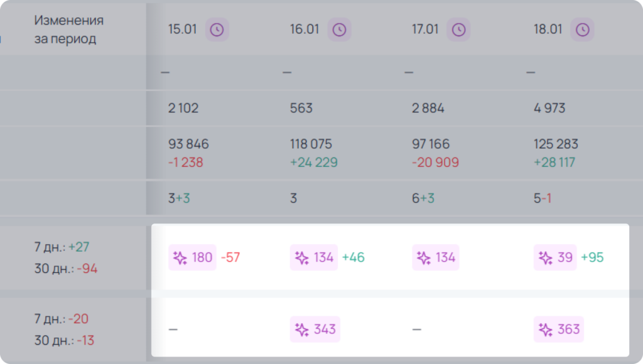Select the 15.01 date column header
The image size is (643, 364).
183,29
